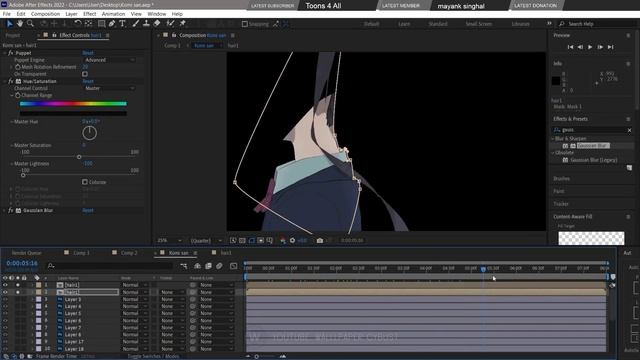
Task: Hide the first [hair1] layer eye
Action: click(5, 285)
